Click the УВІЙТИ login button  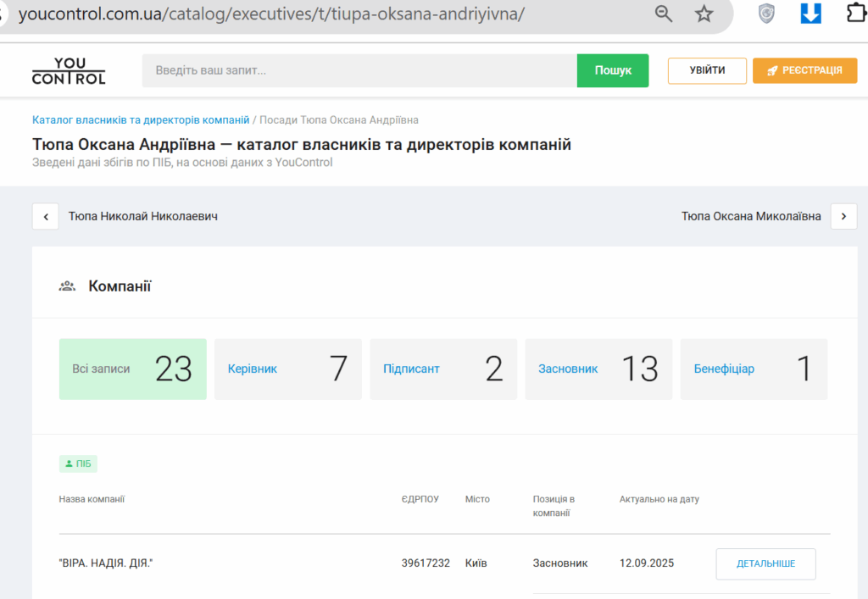(x=707, y=70)
